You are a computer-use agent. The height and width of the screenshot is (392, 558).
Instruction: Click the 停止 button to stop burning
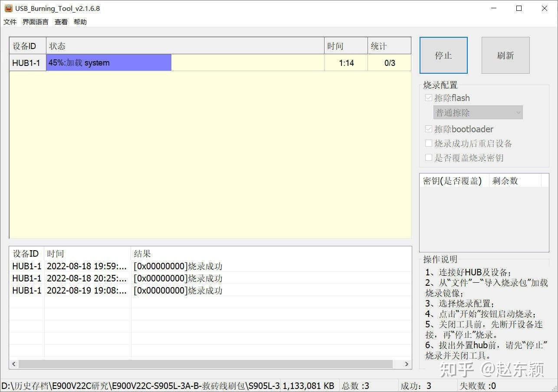(443, 55)
